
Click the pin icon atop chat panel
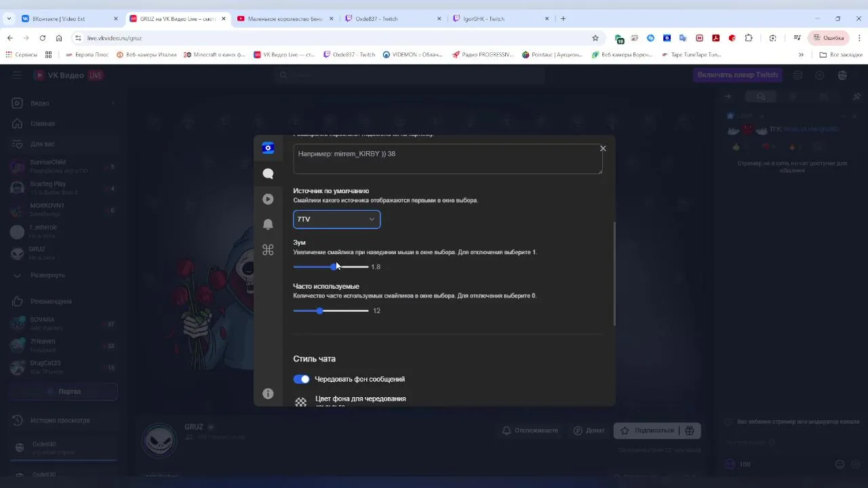(856, 97)
